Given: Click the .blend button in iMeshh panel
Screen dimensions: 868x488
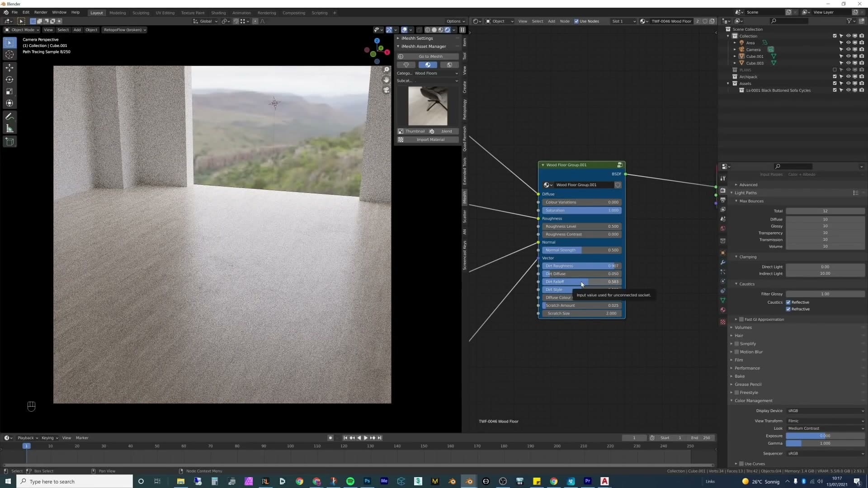Looking at the screenshot, I should (443, 131).
